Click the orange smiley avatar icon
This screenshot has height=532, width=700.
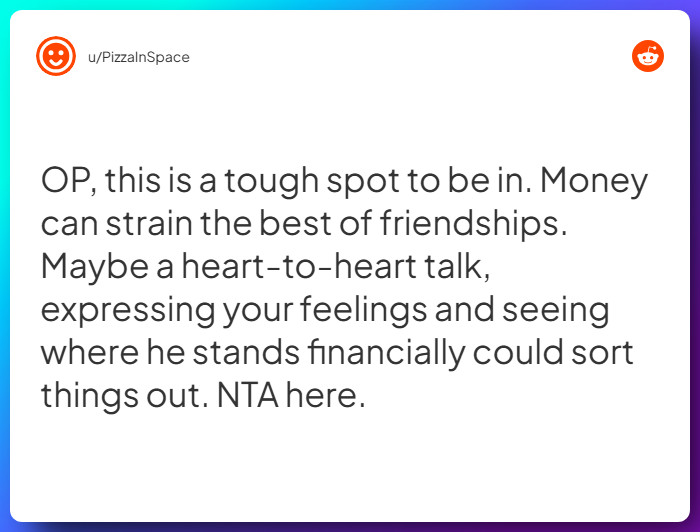55,56
